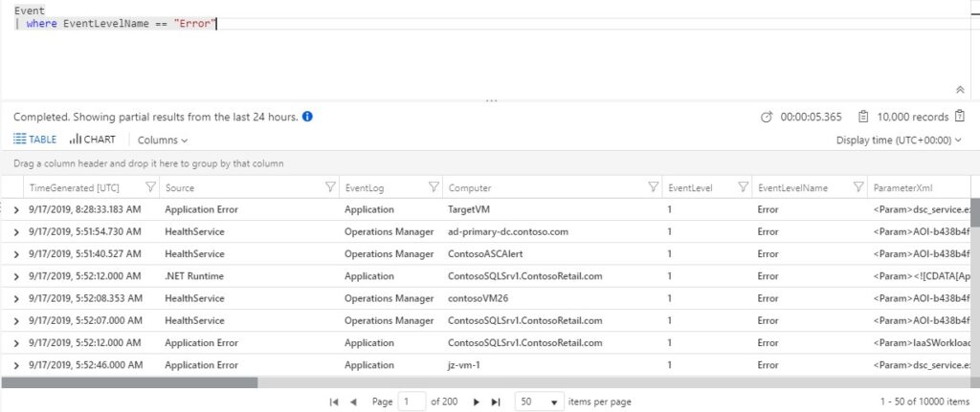Open the Columns dropdown
Viewport: 980px width, 412px height.
[x=163, y=141]
